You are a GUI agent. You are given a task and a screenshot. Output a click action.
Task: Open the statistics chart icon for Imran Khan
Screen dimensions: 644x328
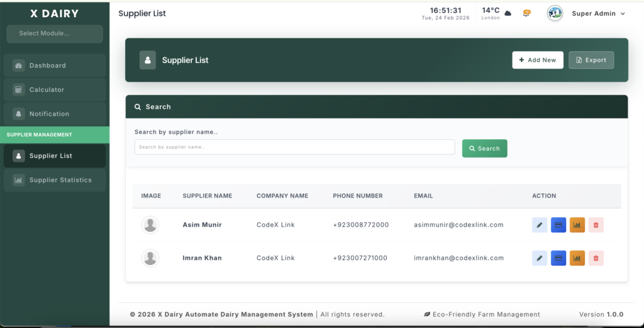pos(577,258)
